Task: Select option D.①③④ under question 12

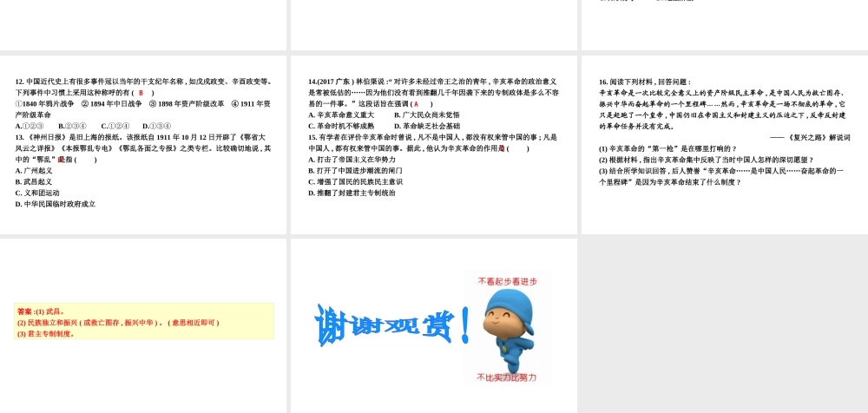Action: (x=156, y=126)
